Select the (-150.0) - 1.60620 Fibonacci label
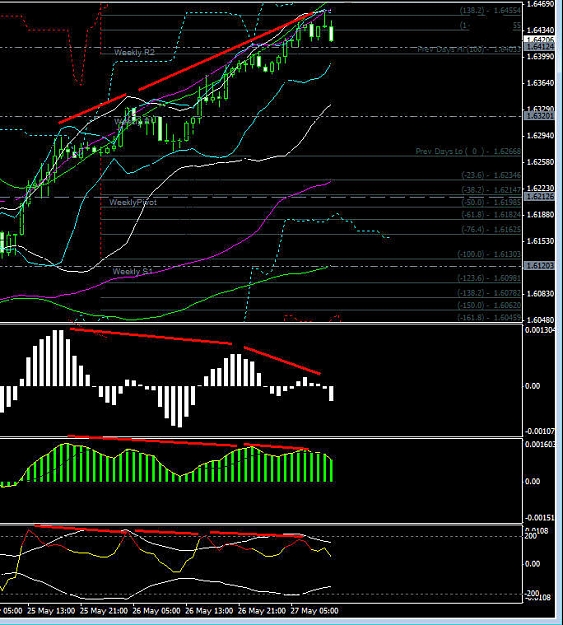 pos(489,305)
